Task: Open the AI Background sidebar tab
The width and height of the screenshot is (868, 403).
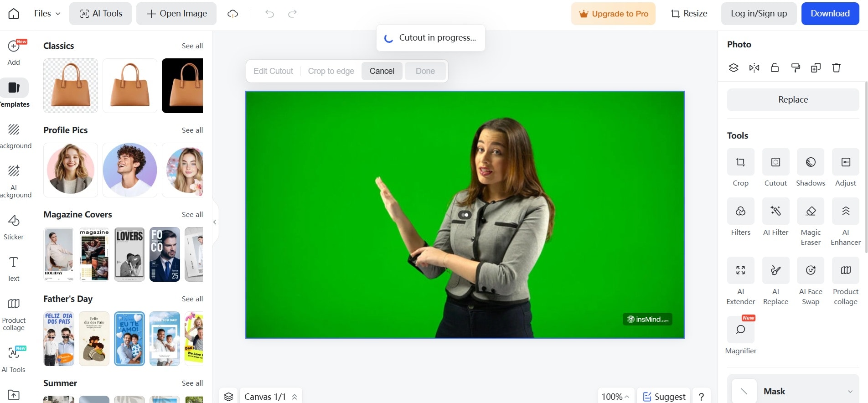Action: (x=14, y=181)
